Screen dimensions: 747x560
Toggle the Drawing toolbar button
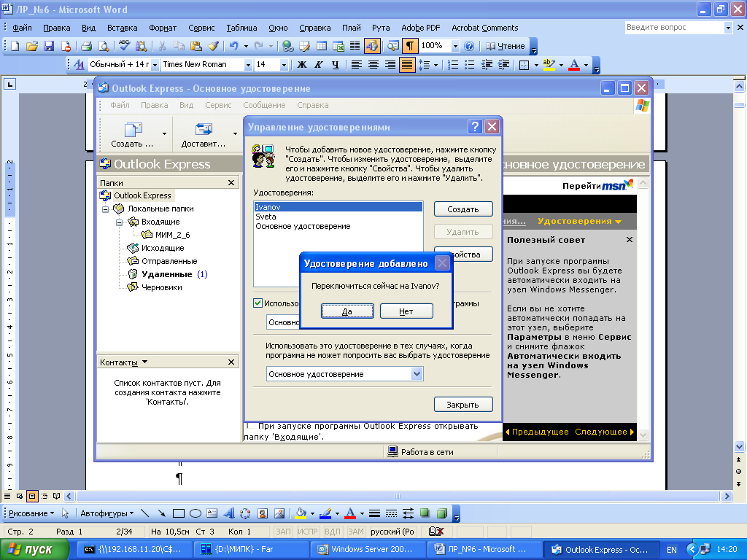(371, 46)
